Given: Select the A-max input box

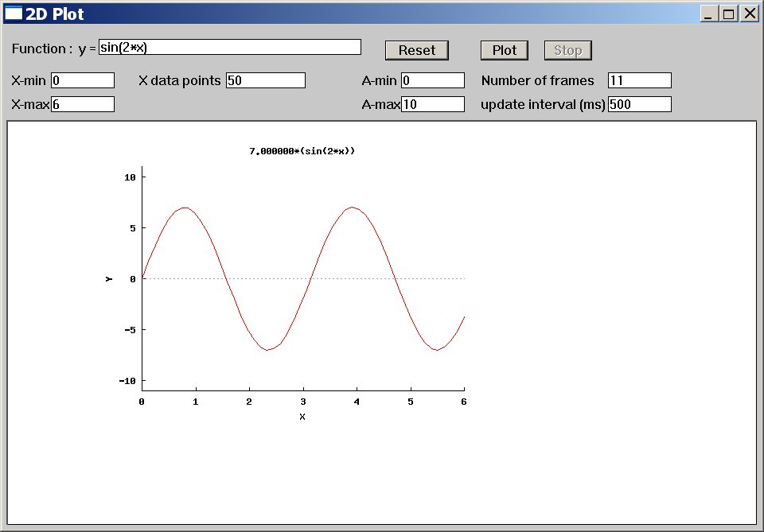Looking at the screenshot, I should 433,104.
